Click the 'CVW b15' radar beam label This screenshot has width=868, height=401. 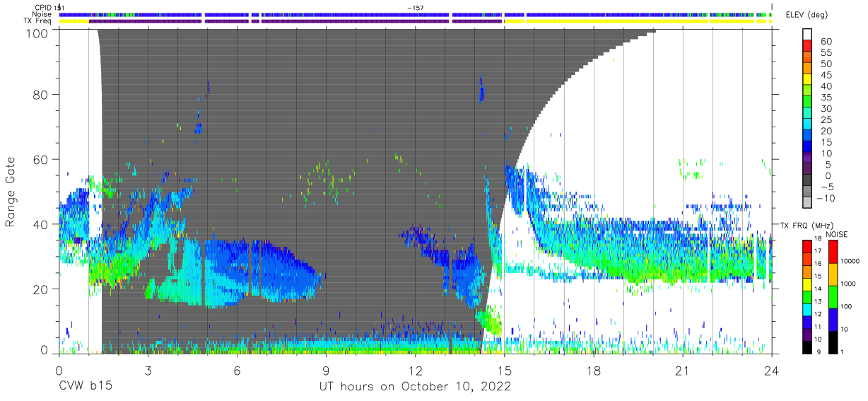click(x=86, y=386)
